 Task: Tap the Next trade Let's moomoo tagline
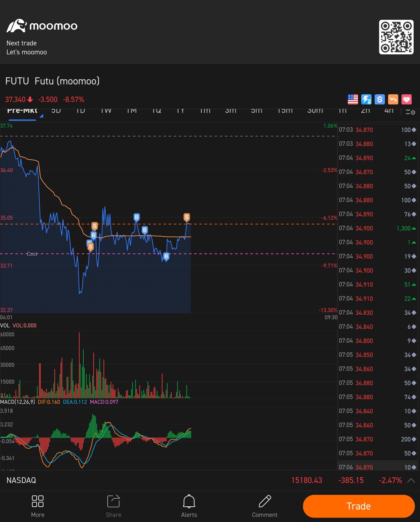27,48
